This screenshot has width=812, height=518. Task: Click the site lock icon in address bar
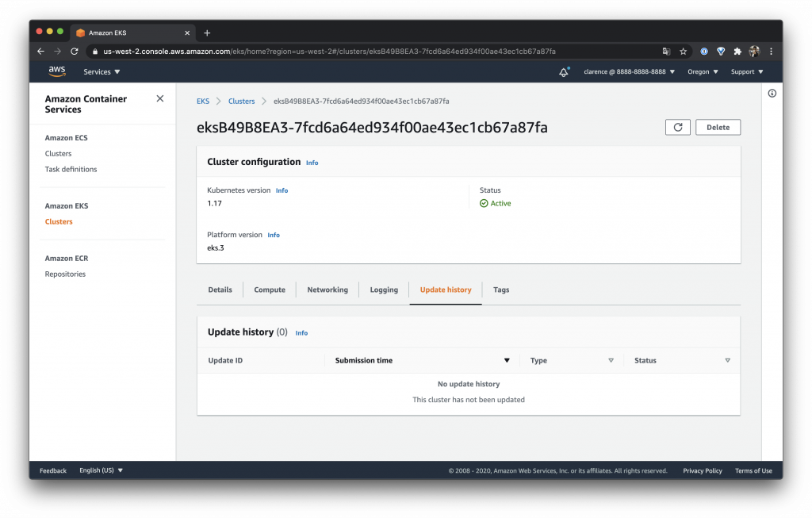pyautogui.click(x=95, y=52)
